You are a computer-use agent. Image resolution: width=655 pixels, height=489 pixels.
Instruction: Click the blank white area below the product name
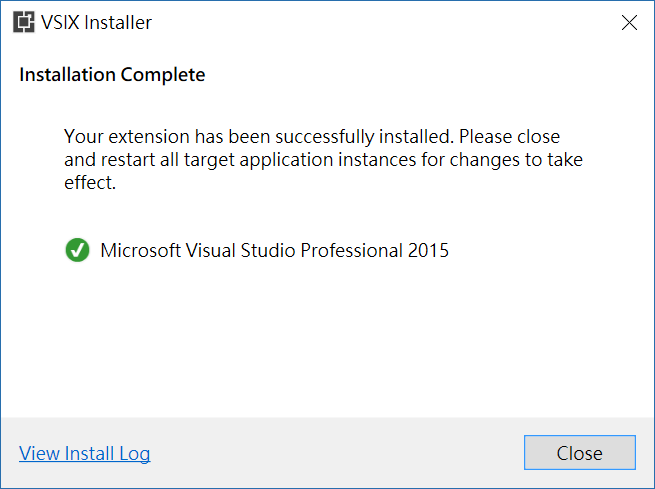pyautogui.click(x=330, y=340)
